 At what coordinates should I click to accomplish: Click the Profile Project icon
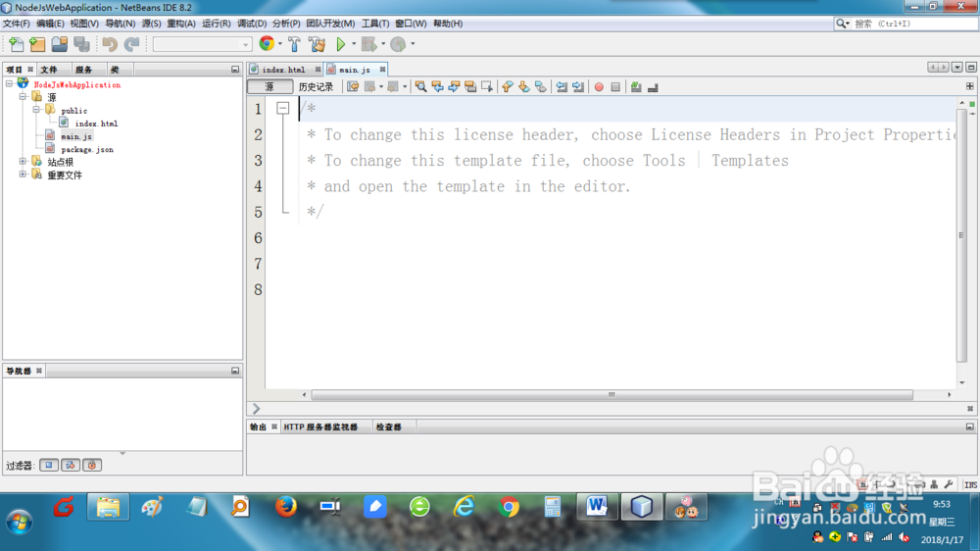(x=398, y=44)
